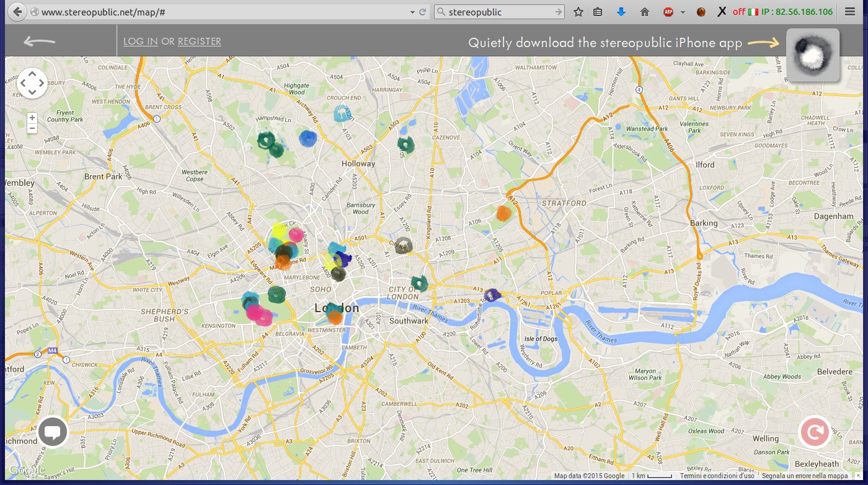The width and height of the screenshot is (868, 485).
Task: Select the orange marker near Westminster
Action: pos(335,317)
